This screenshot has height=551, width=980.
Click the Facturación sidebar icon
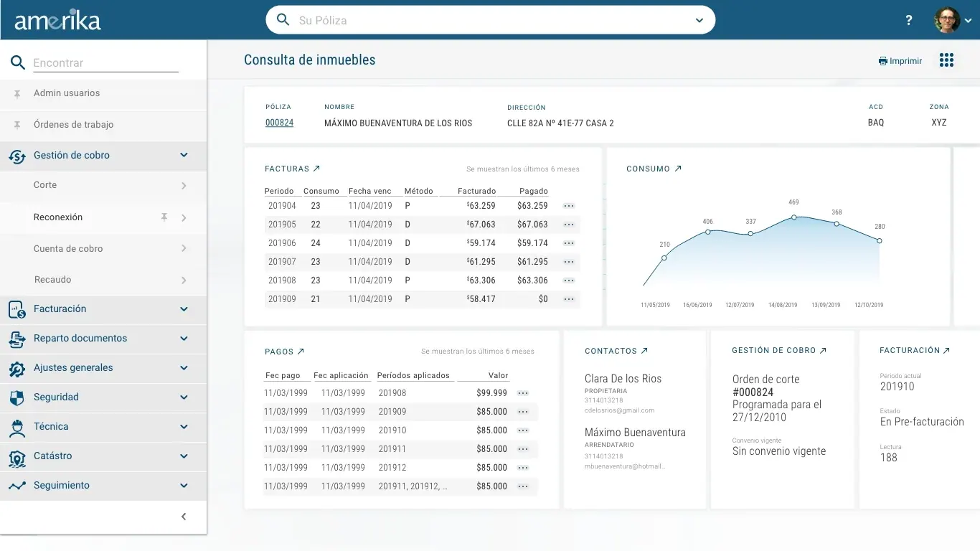(x=17, y=309)
